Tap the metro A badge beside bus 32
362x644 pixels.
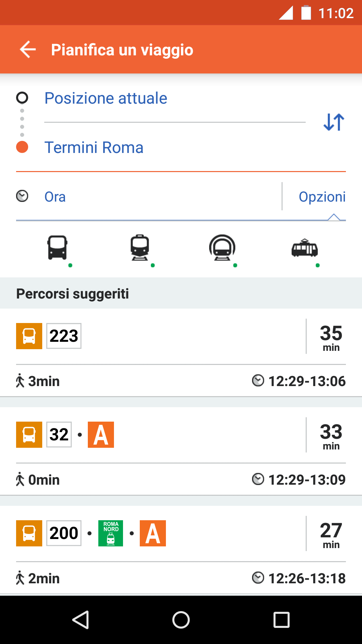(101, 435)
